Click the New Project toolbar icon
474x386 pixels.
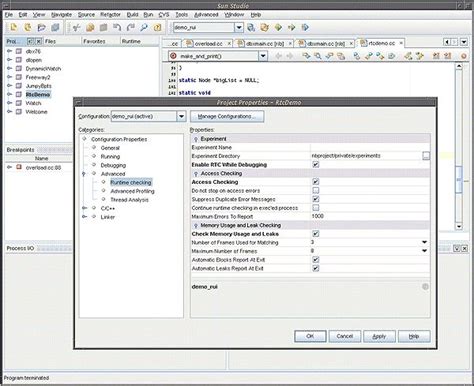28,27
